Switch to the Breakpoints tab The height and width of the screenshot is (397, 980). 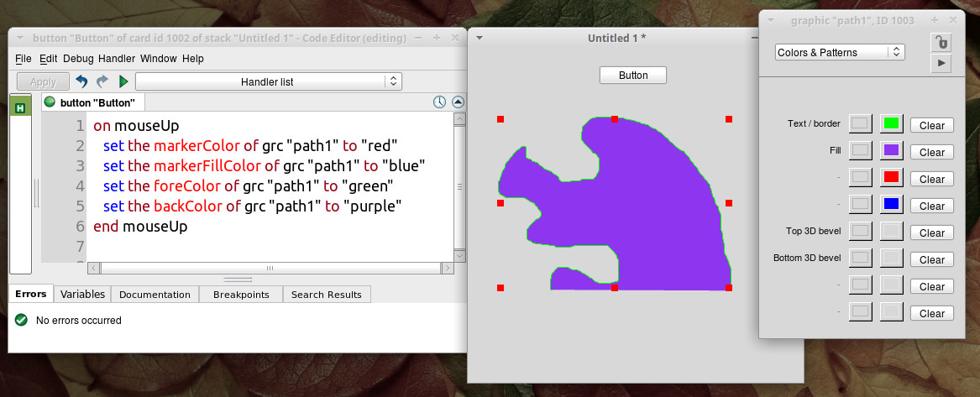click(241, 295)
